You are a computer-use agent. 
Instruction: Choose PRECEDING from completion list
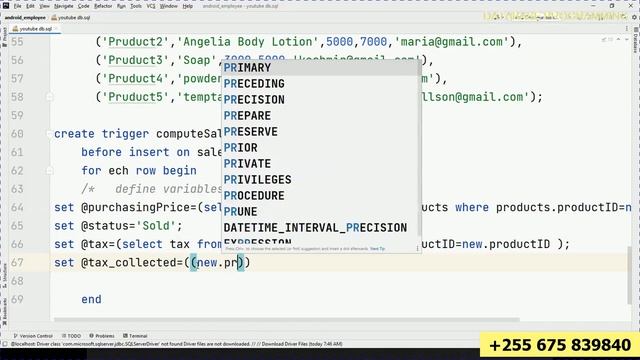click(x=320, y=84)
